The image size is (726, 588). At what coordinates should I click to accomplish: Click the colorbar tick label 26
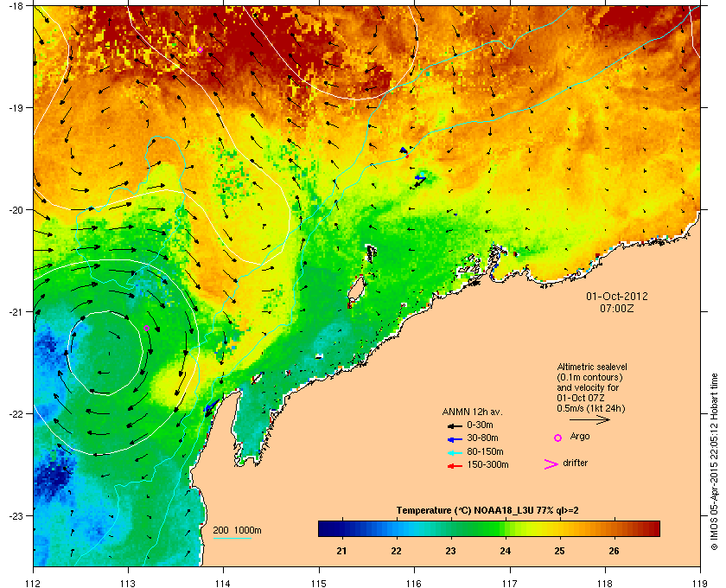click(x=614, y=551)
